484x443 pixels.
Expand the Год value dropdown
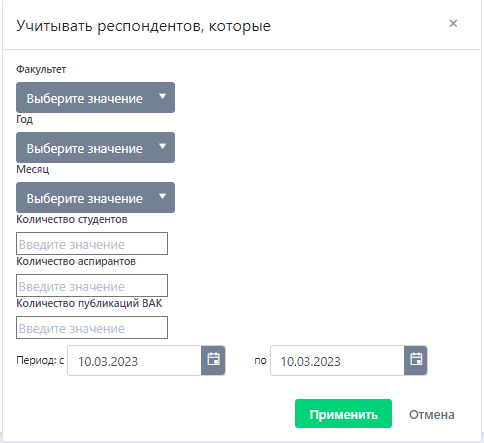pos(95,148)
